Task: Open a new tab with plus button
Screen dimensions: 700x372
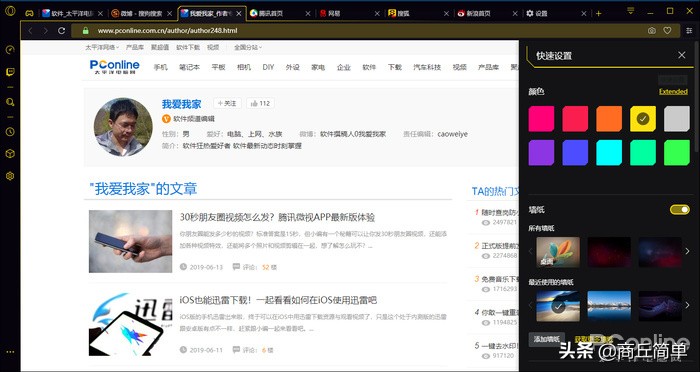Action: click(x=599, y=14)
